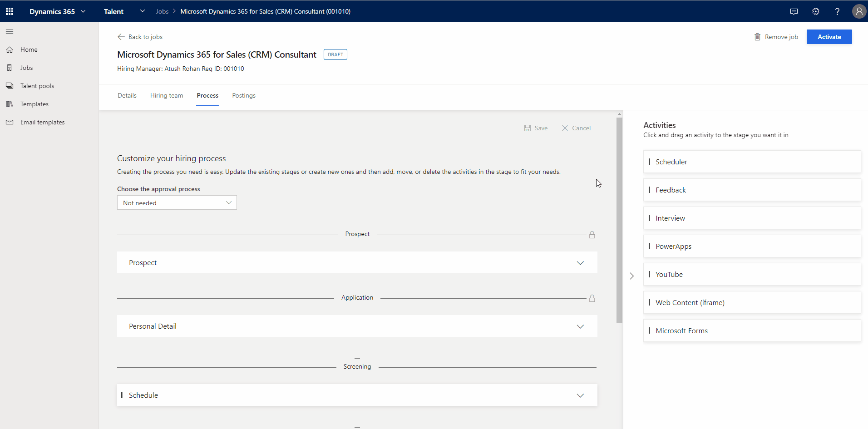Click the Jobs icon in sidebar
Image resolution: width=868 pixels, height=429 pixels.
10,68
